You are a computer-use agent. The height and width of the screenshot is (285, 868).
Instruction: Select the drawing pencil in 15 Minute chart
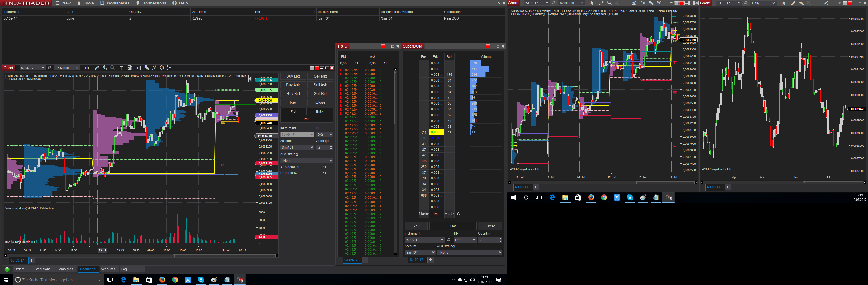(x=97, y=68)
